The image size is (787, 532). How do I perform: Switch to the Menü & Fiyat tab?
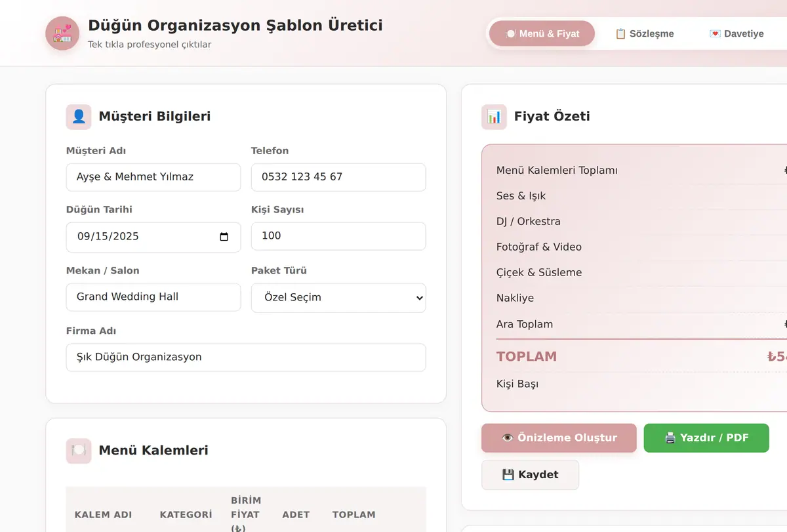tap(542, 33)
